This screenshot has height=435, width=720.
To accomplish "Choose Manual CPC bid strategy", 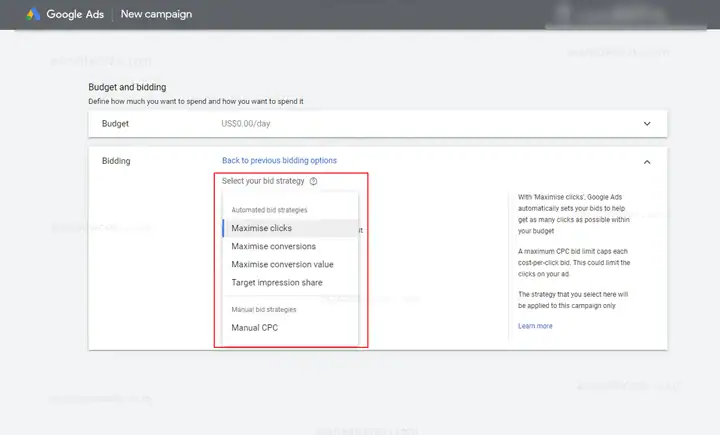I will [290, 328].
